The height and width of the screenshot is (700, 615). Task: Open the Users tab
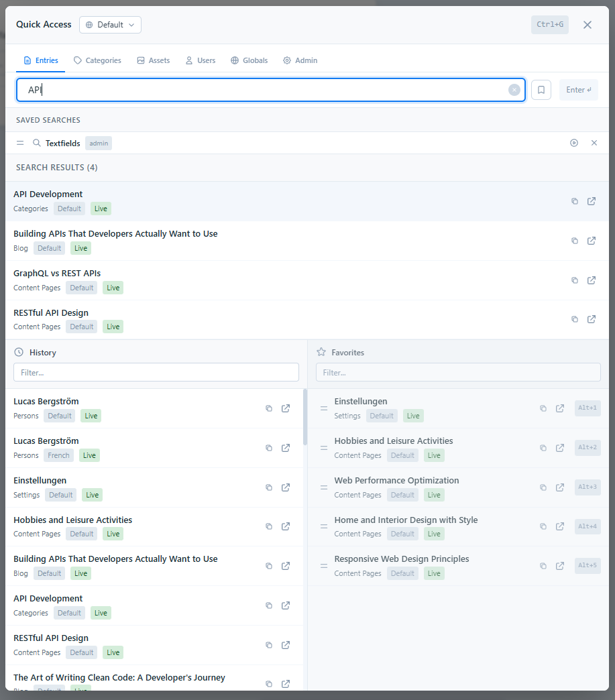click(200, 60)
